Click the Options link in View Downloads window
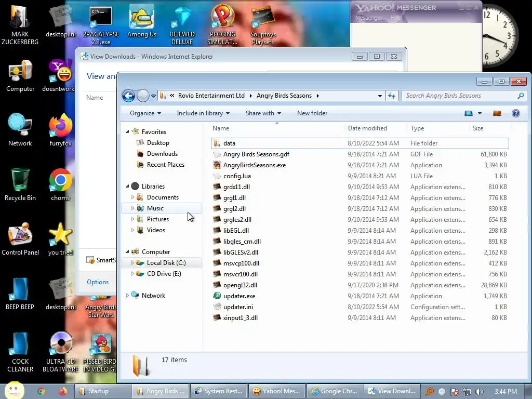The width and height of the screenshot is (532, 399). pos(98,282)
